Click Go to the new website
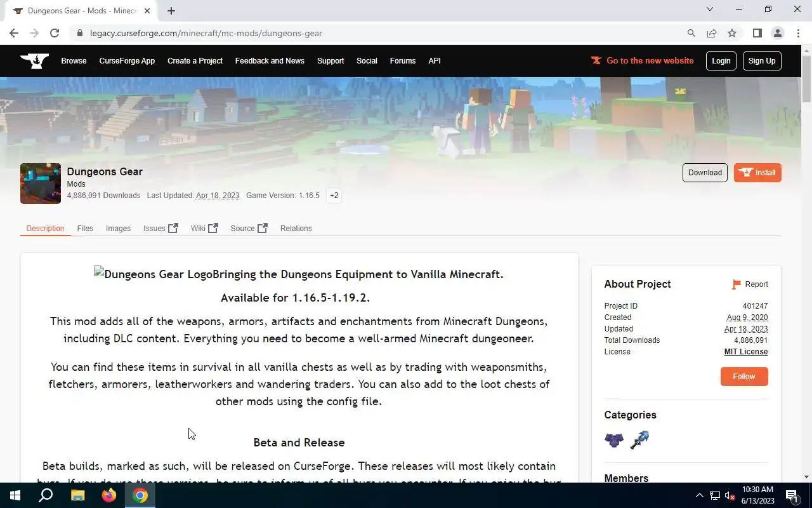The width and height of the screenshot is (812, 508). coord(642,61)
